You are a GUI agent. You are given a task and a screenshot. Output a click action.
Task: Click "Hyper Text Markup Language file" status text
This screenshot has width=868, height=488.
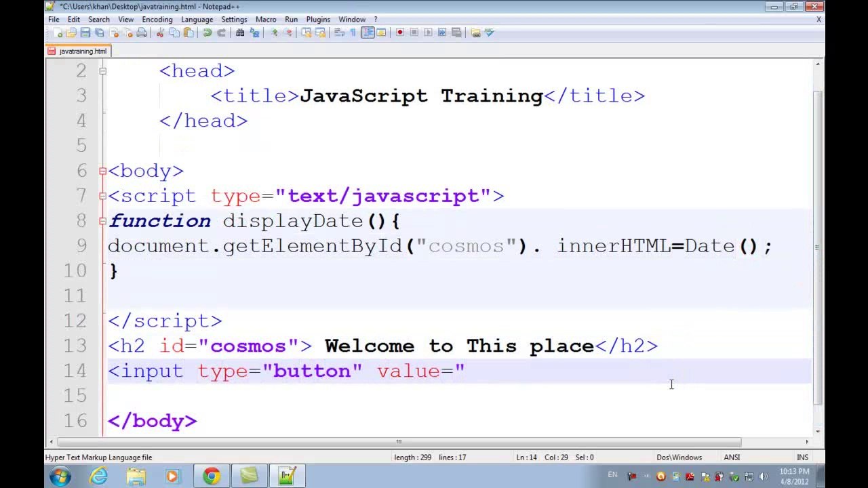coord(98,457)
